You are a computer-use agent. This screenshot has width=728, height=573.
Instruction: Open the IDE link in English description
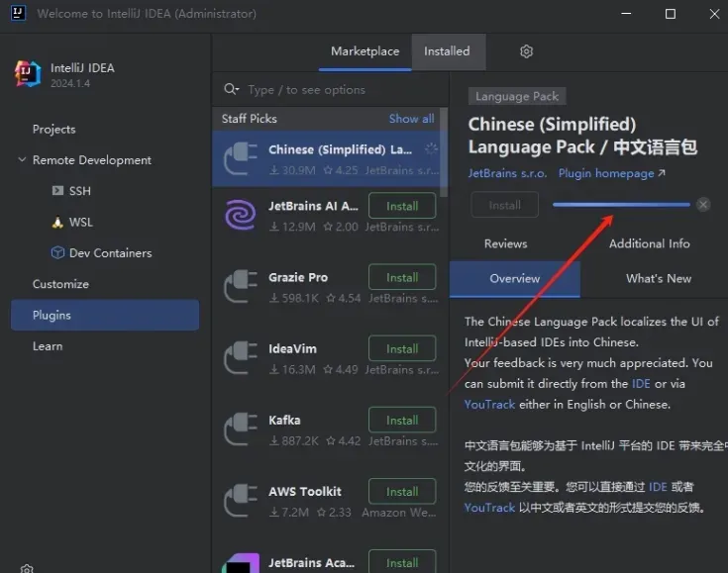[641, 384]
